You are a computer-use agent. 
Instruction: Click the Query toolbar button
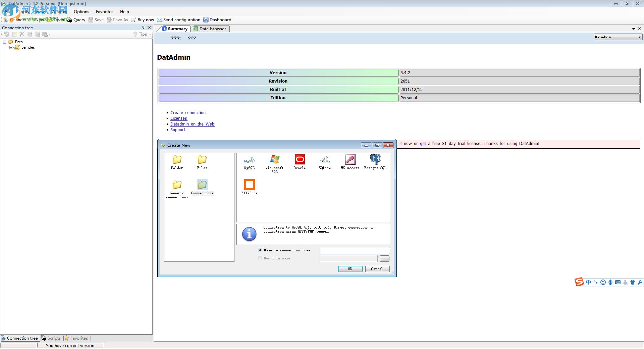76,20
